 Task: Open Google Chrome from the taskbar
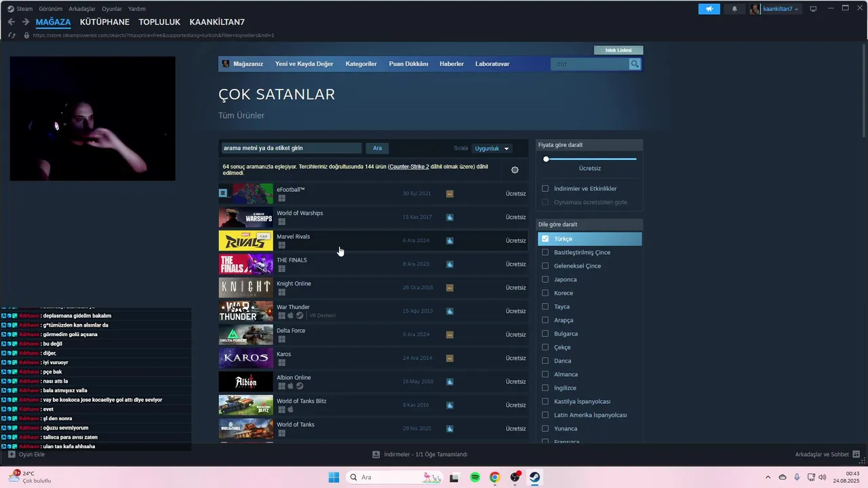point(495,477)
